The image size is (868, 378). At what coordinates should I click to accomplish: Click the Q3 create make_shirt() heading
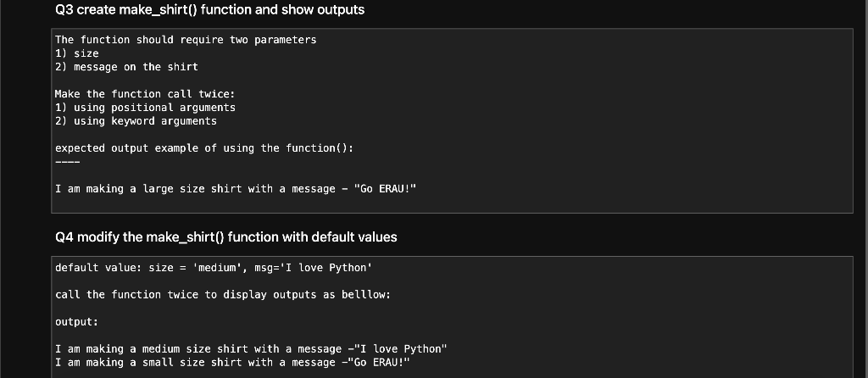[209, 10]
